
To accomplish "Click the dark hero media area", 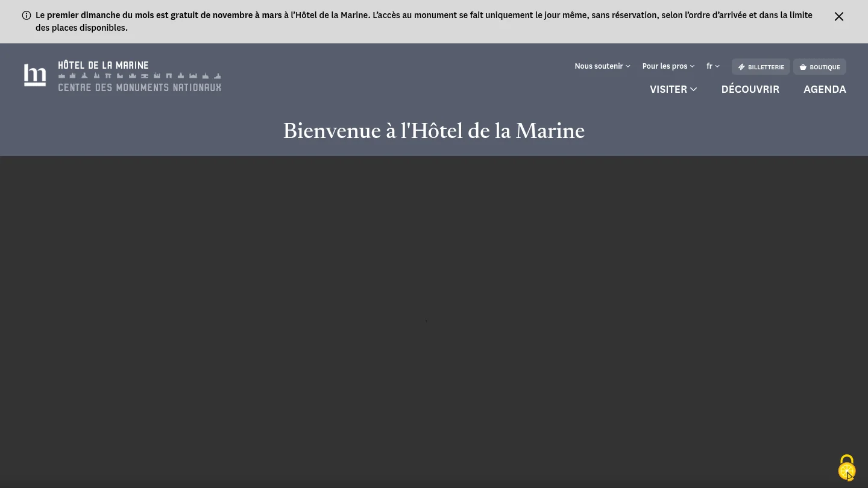I will pos(434,322).
